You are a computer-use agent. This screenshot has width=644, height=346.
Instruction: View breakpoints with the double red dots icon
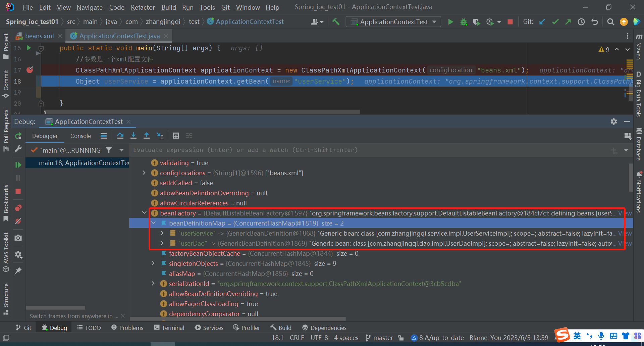(x=18, y=208)
